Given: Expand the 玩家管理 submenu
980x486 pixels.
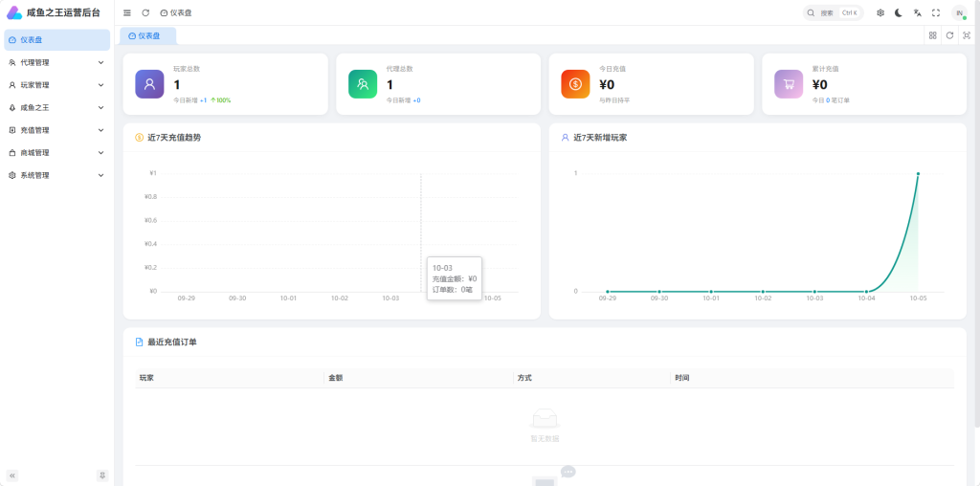Looking at the screenshot, I should (x=56, y=85).
